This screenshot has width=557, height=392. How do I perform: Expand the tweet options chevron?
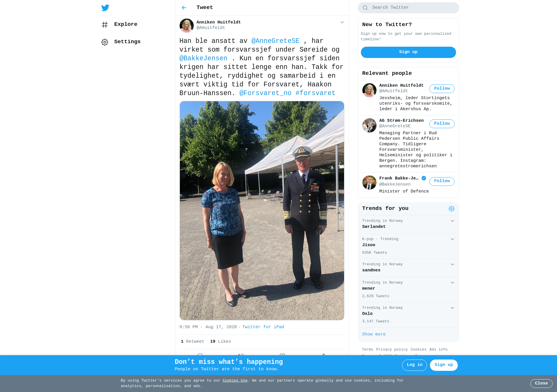[342, 22]
